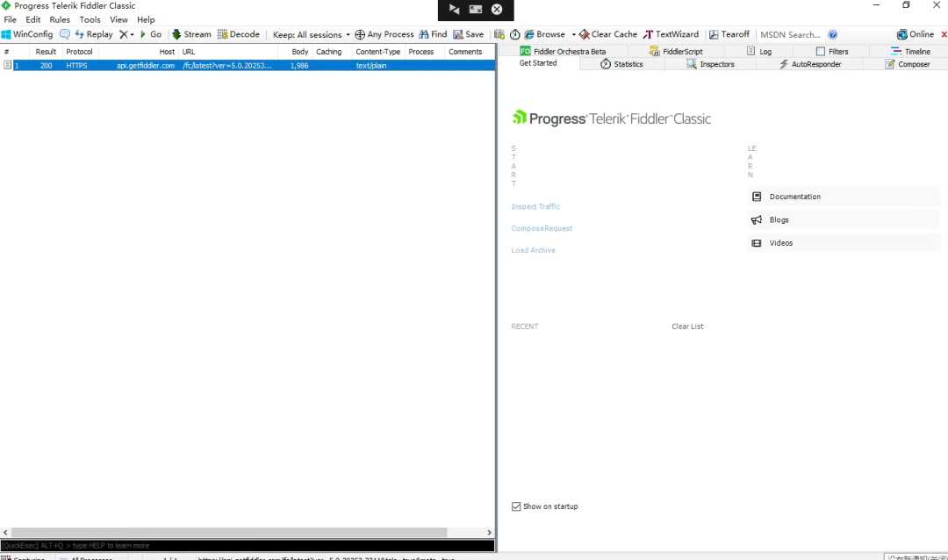948x560 pixels.
Task: Switch to Fiddler Orchestra Beta tab
Action: [563, 52]
